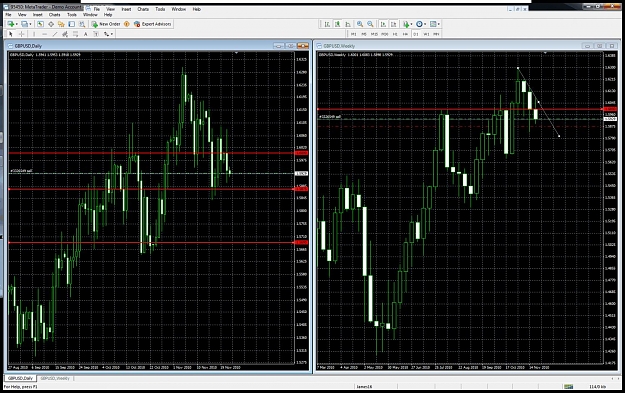Select the MN timeframe
625x393 pixels.
(436, 34)
